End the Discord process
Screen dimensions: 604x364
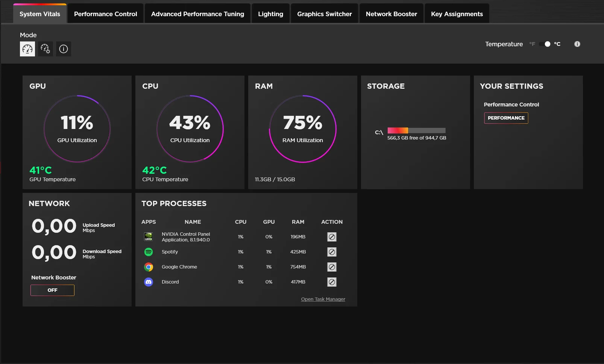332,282
